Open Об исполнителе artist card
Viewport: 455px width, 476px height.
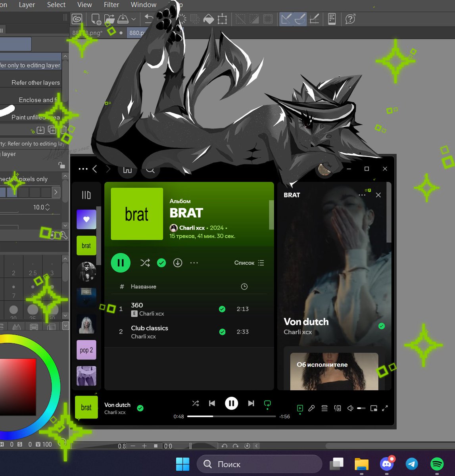(334, 371)
